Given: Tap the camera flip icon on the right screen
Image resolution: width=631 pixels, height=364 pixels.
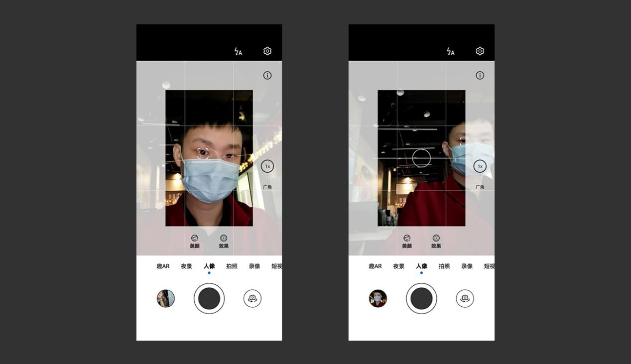Looking at the screenshot, I should click(464, 298).
